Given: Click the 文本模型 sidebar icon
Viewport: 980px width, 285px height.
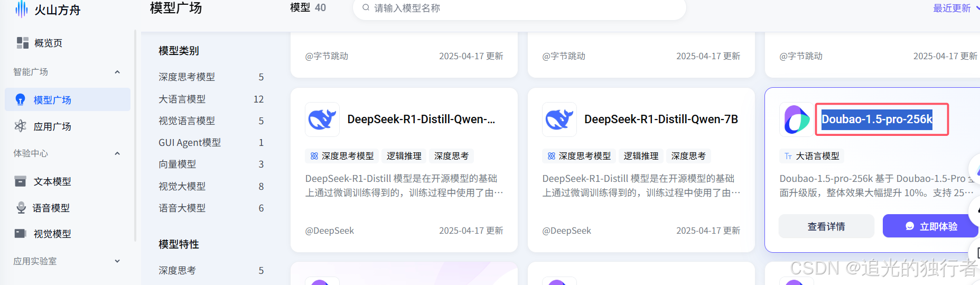Looking at the screenshot, I should point(20,181).
